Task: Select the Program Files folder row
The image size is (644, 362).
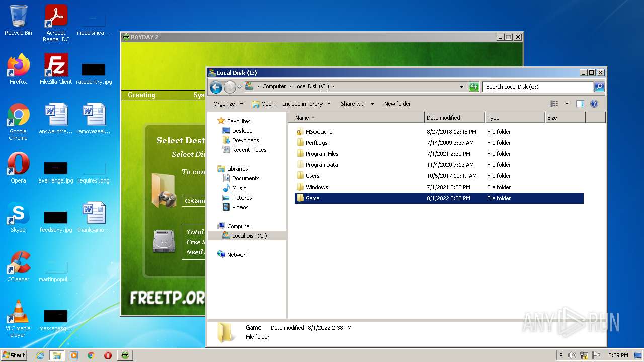Action: (x=439, y=154)
